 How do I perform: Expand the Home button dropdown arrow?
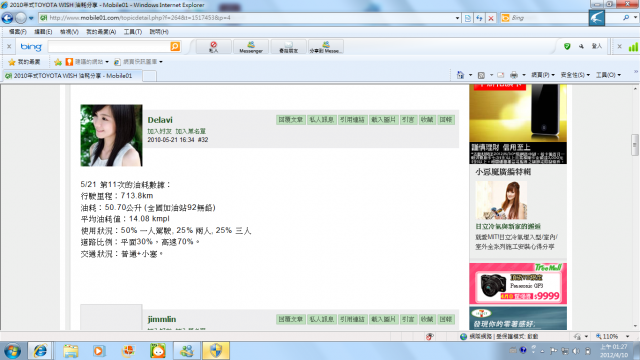[x=470, y=75]
